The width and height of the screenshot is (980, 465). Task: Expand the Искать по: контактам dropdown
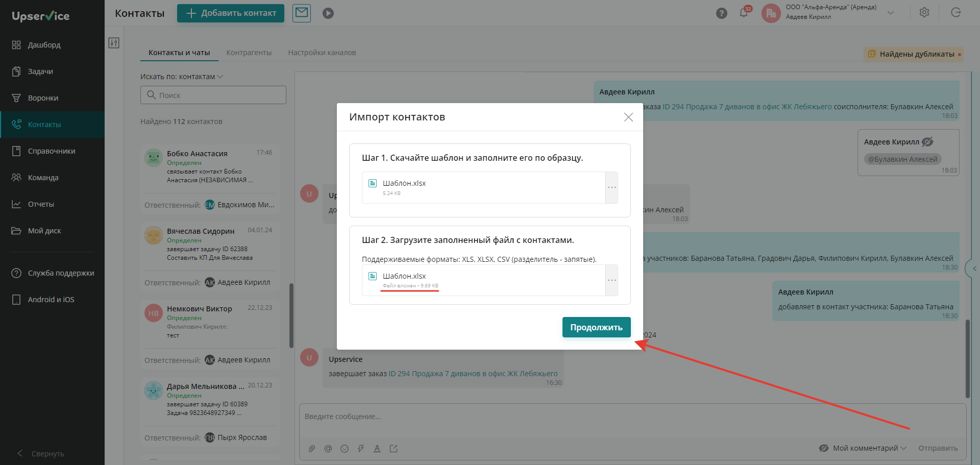point(182,77)
